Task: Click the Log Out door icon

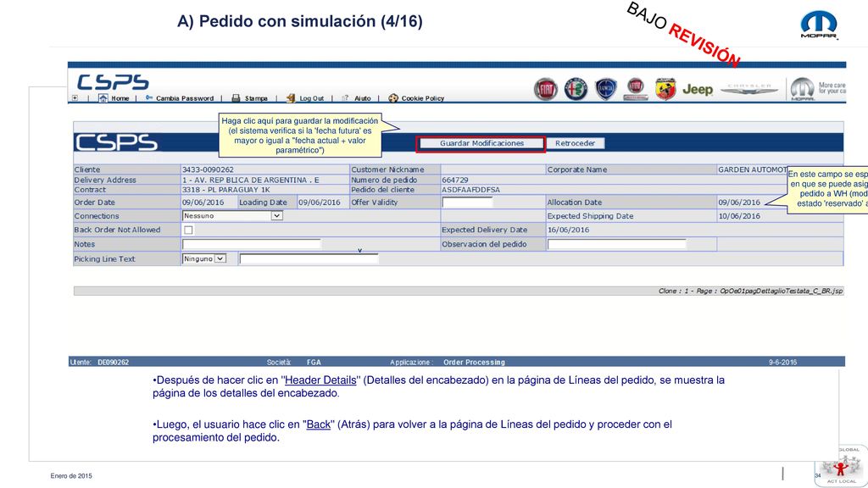Action: [x=291, y=98]
